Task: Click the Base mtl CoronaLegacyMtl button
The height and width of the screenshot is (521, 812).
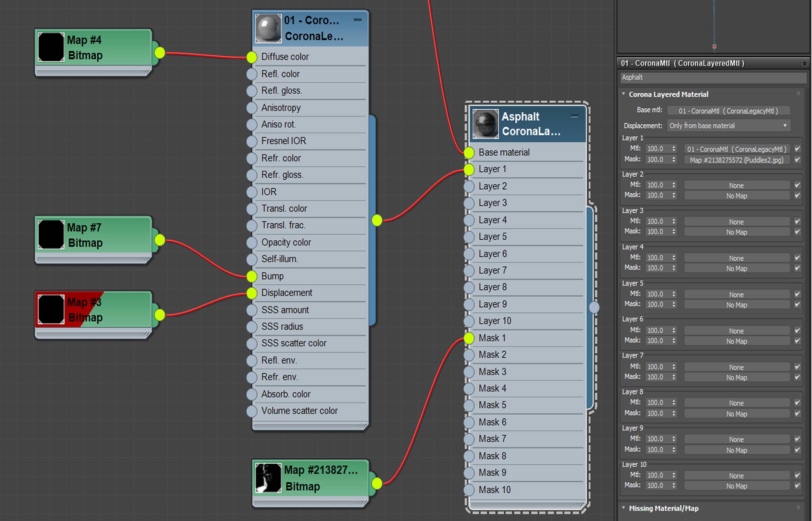Action: point(728,111)
